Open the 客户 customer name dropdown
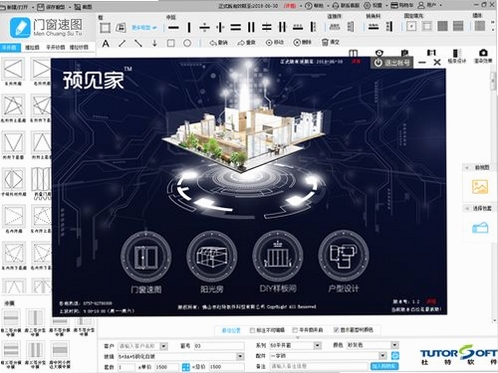Screen dimensions: 498x373 tap(163, 346)
